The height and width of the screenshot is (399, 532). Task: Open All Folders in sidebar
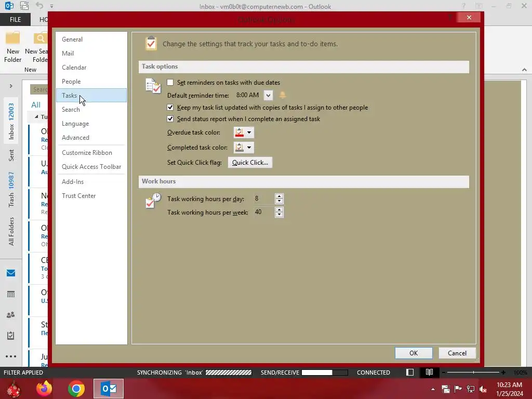(11, 231)
